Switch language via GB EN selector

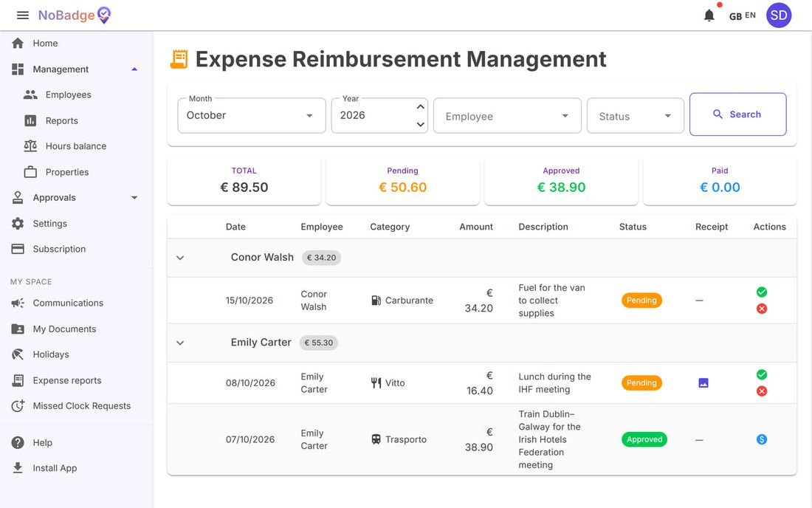[x=742, y=16]
